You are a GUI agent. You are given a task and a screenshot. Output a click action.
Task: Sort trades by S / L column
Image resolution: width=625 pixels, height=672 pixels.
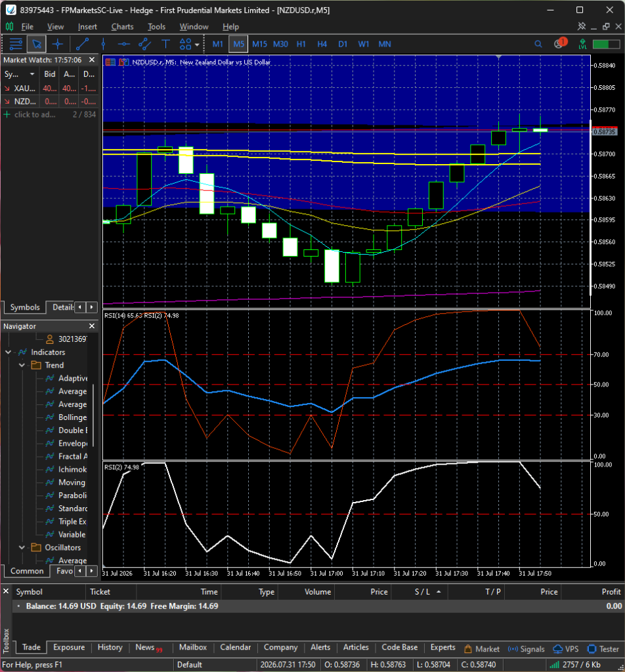click(422, 592)
